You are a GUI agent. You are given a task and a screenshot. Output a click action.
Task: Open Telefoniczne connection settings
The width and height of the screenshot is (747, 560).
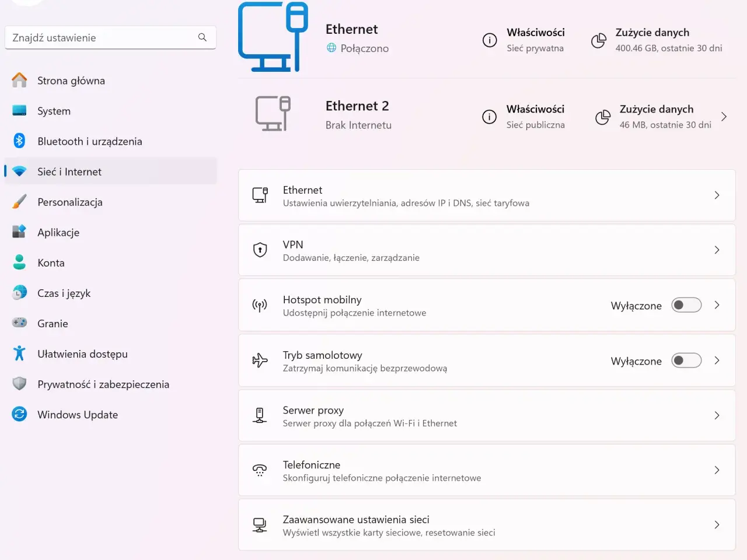click(487, 470)
